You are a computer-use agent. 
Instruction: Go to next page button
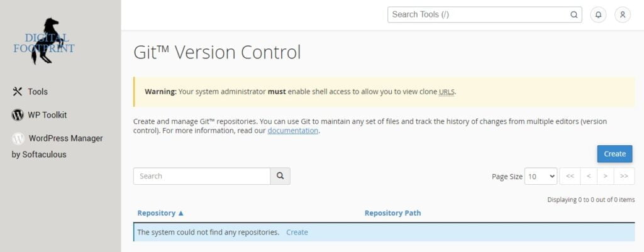(606, 176)
